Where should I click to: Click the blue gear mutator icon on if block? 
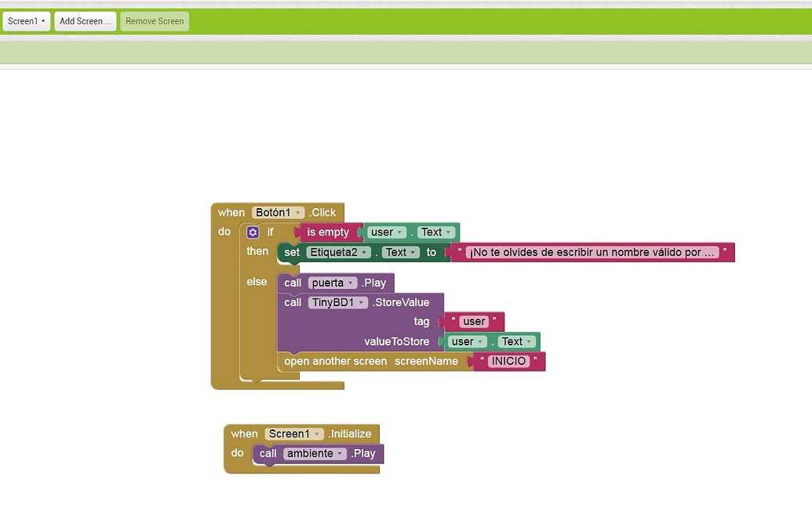pos(253,232)
